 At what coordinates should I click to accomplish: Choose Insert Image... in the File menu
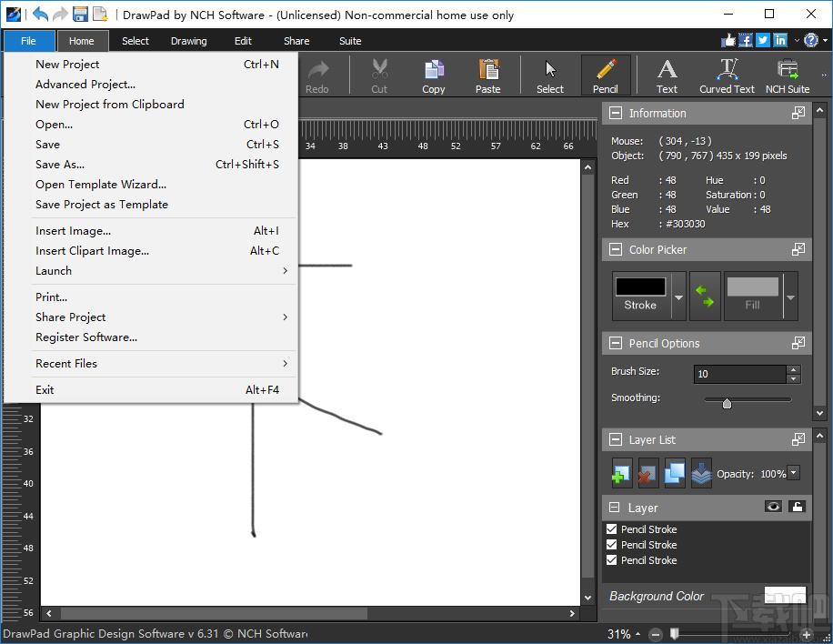click(150, 231)
